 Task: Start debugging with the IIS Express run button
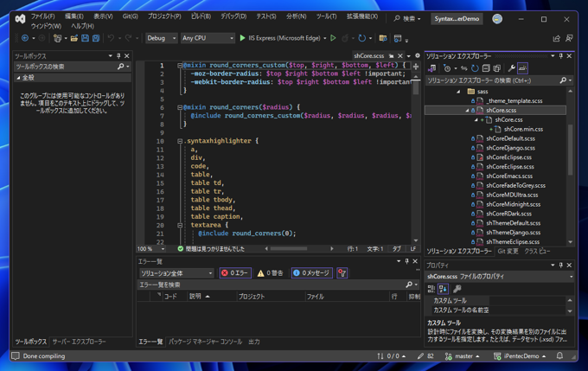click(x=243, y=38)
